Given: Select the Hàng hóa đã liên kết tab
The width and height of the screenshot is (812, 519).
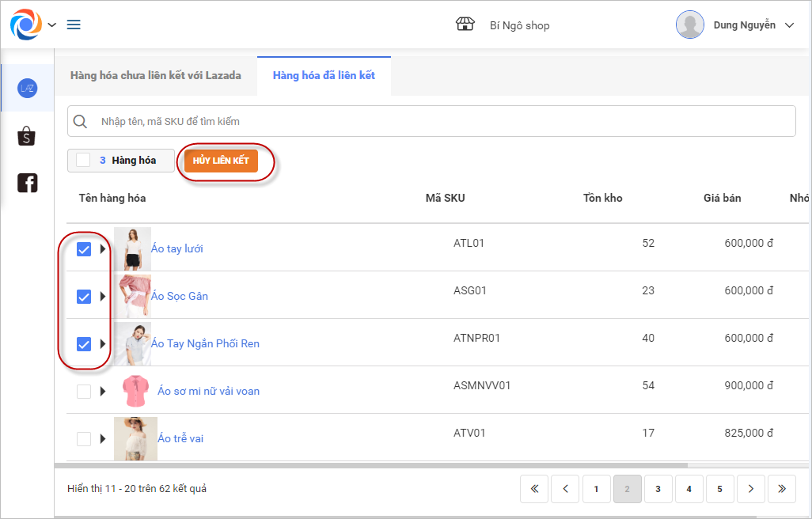Looking at the screenshot, I should [x=324, y=76].
